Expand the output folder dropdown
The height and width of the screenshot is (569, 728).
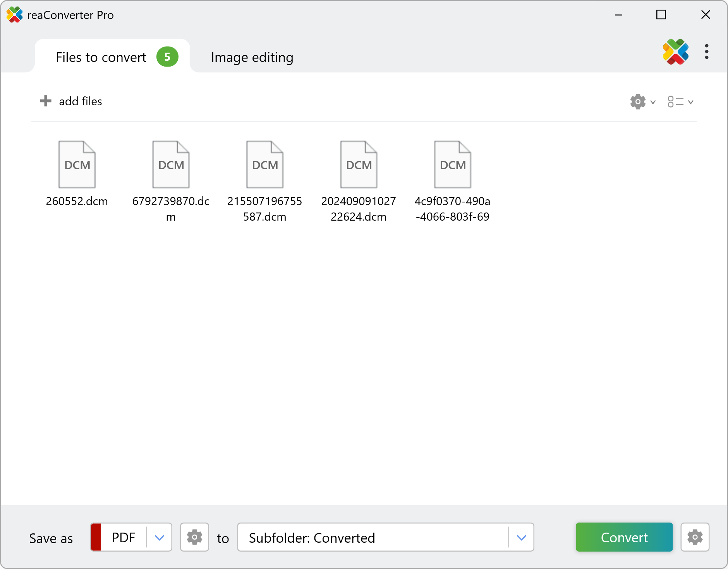522,537
